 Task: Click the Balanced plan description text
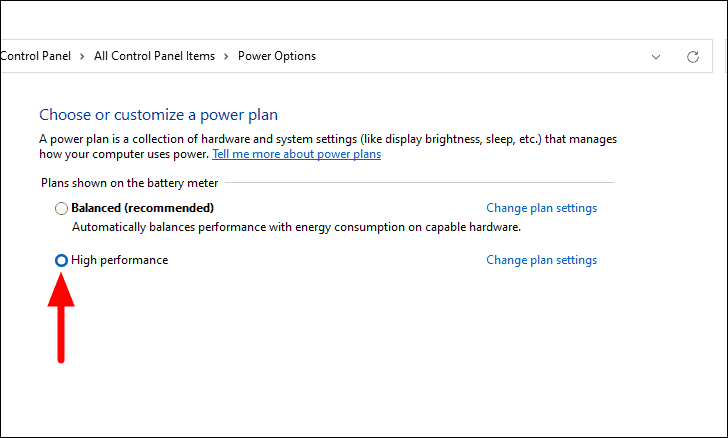click(x=296, y=227)
